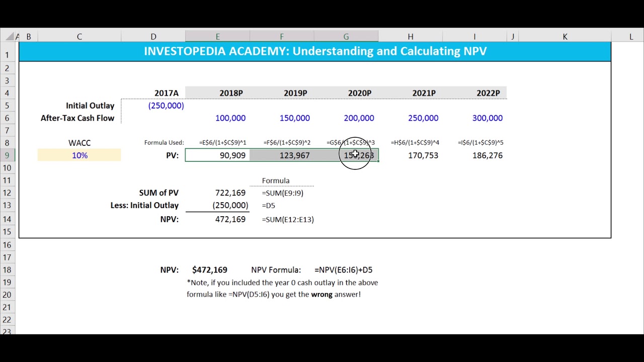Select column G header
Viewport: 644px width, 362px height.
point(346,37)
